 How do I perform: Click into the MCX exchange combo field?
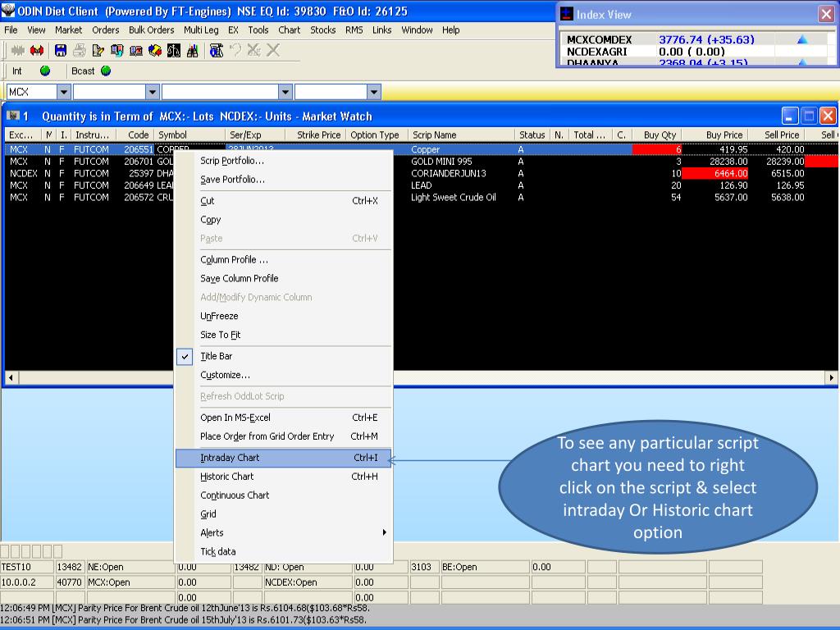pyautogui.click(x=32, y=92)
